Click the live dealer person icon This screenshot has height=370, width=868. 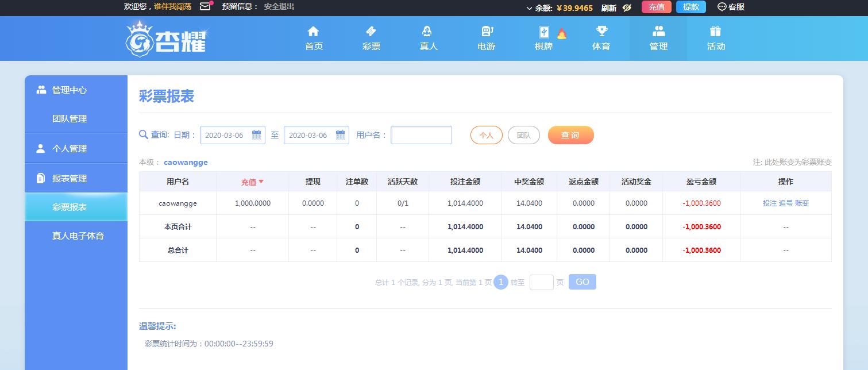(427, 31)
